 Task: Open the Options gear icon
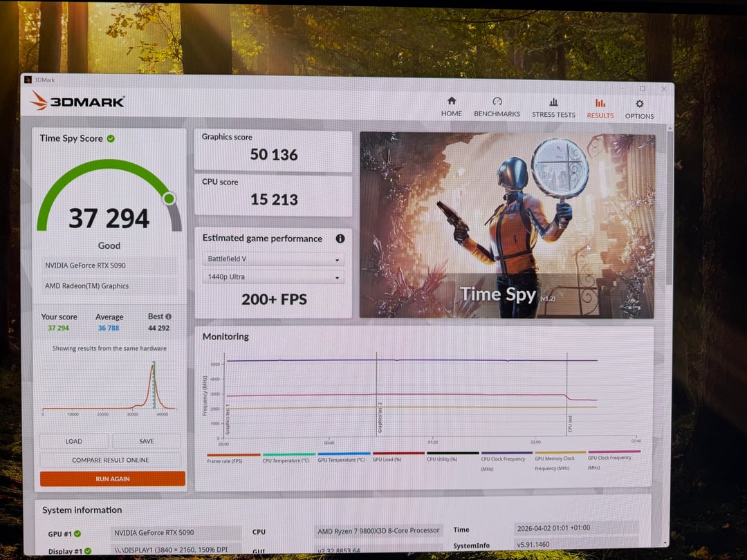pyautogui.click(x=639, y=104)
